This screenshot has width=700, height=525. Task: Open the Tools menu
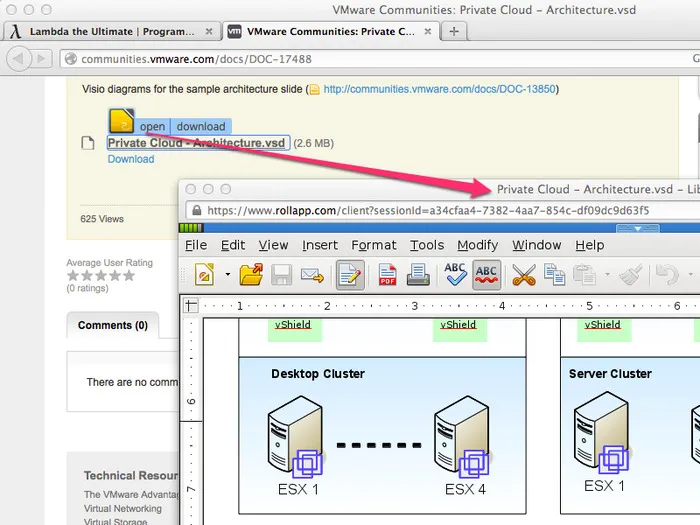pyautogui.click(x=427, y=245)
